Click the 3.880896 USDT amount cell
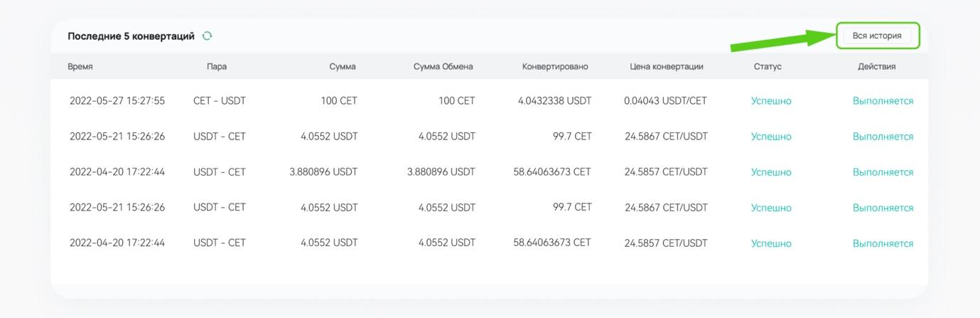 tap(323, 172)
